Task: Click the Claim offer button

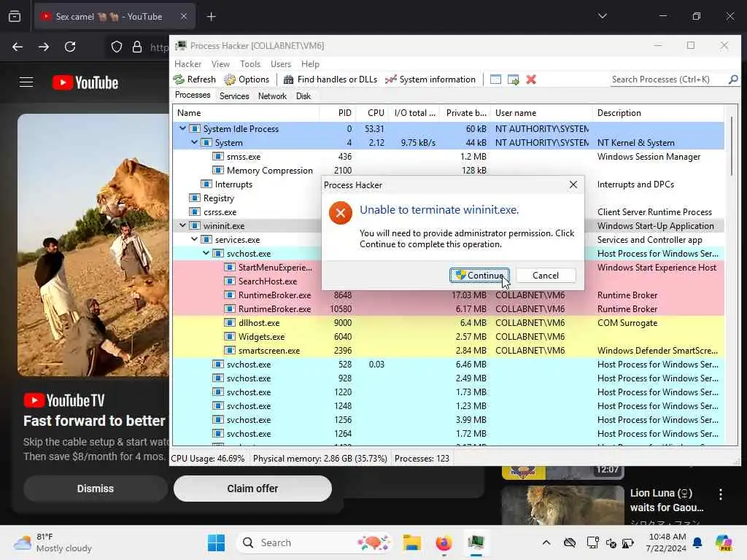Action: (252, 489)
